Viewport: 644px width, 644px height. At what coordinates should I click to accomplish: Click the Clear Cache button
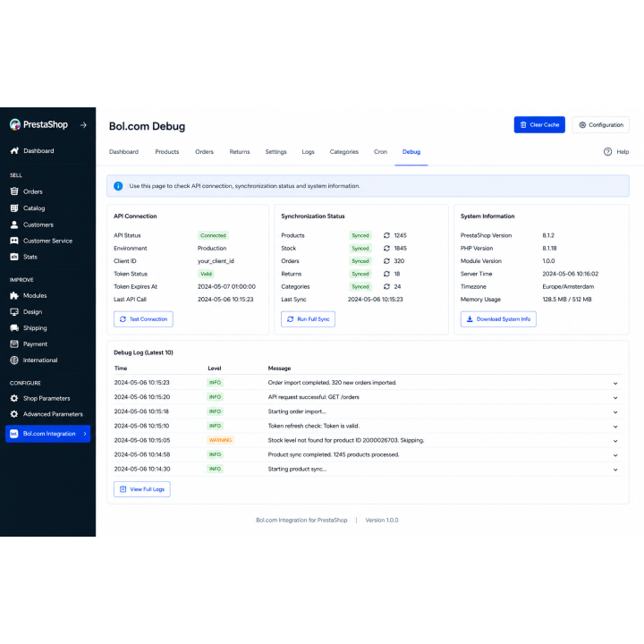click(539, 125)
